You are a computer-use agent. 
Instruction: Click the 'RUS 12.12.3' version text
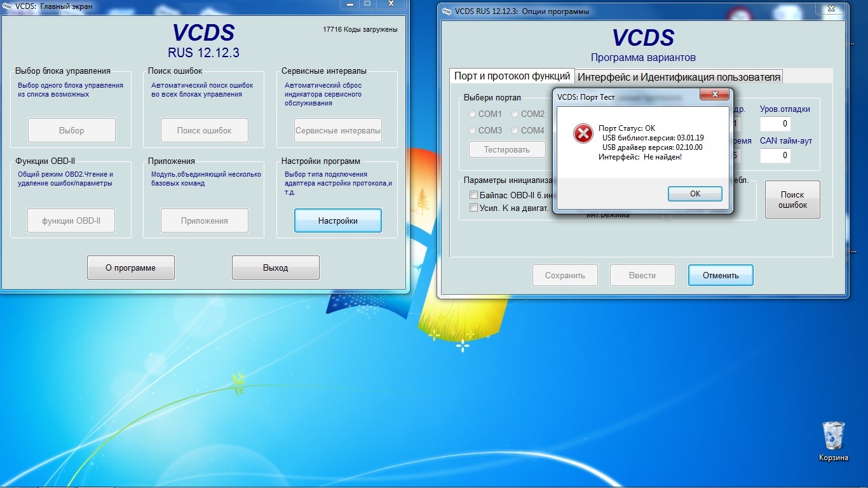203,52
